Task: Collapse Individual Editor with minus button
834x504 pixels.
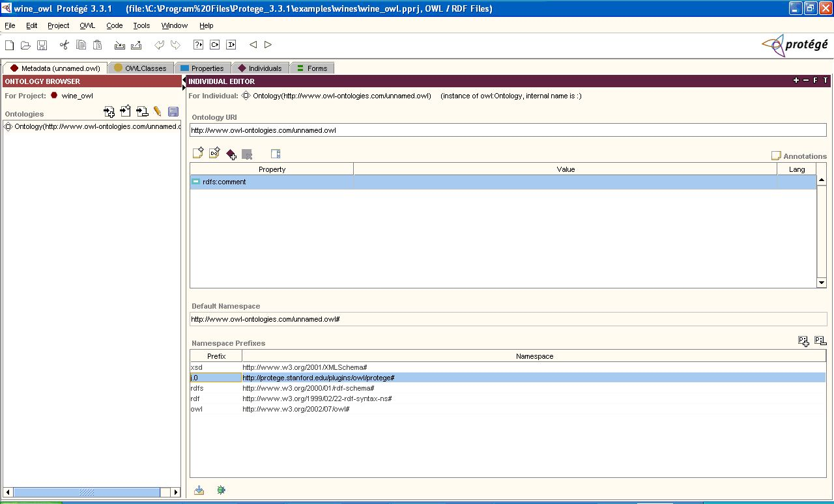Action: coord(806,81)
